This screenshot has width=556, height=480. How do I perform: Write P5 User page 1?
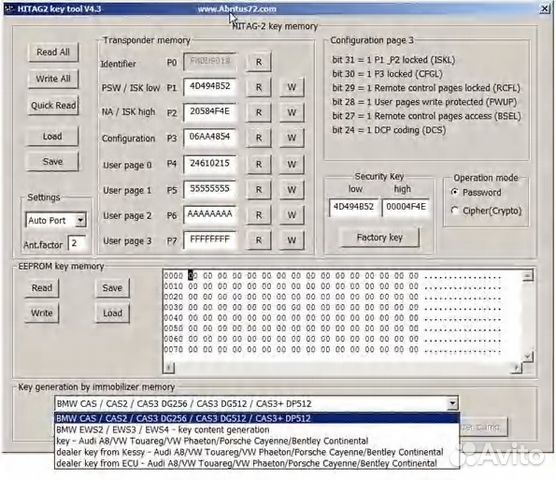pos(291,190)
